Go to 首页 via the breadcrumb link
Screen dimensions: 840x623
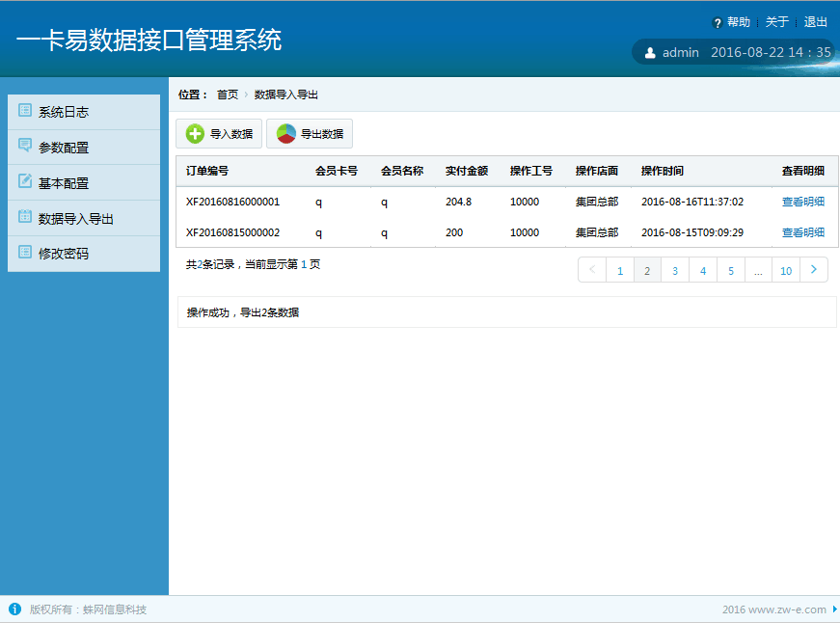(x=229, y=95)
